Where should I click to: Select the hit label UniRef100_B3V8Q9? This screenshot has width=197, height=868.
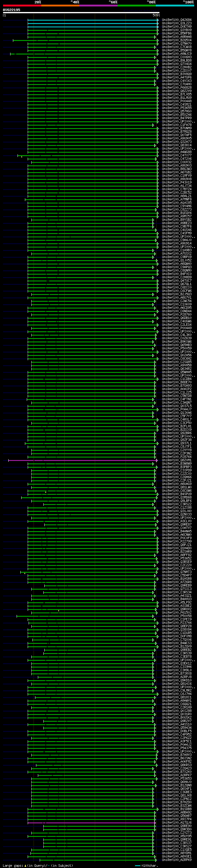(177, 74)
